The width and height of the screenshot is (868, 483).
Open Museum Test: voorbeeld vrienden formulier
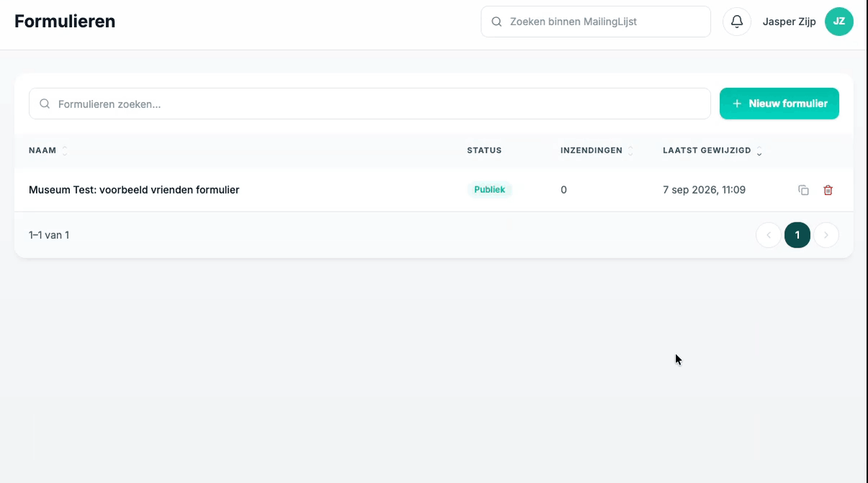[x=134, y=190]
